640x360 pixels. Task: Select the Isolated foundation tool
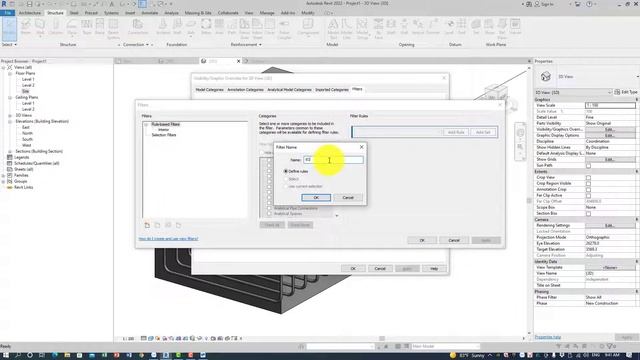163,28
